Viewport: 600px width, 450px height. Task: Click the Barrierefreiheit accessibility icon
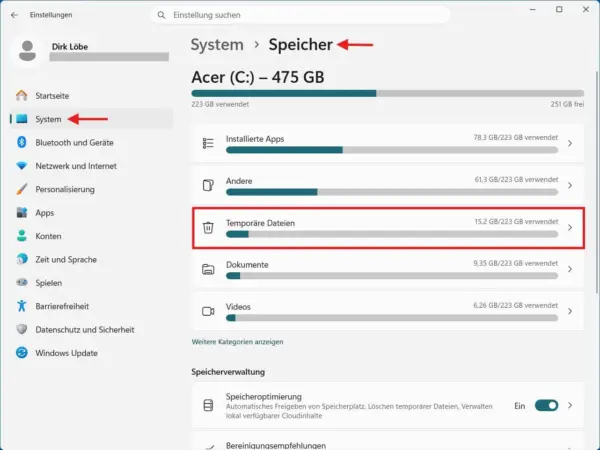pos(22,306)
